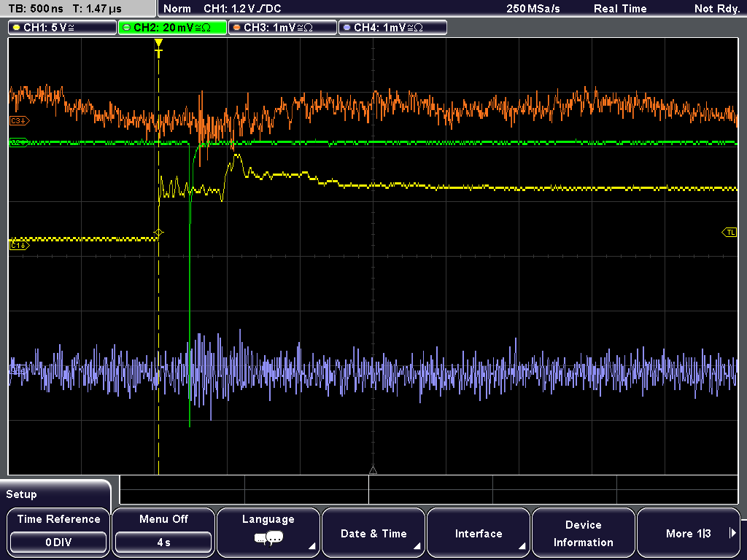The height and width of the screenshot is (560, 747).
Task: Click the waveform overview bar below grid
Action: point(429,489)
